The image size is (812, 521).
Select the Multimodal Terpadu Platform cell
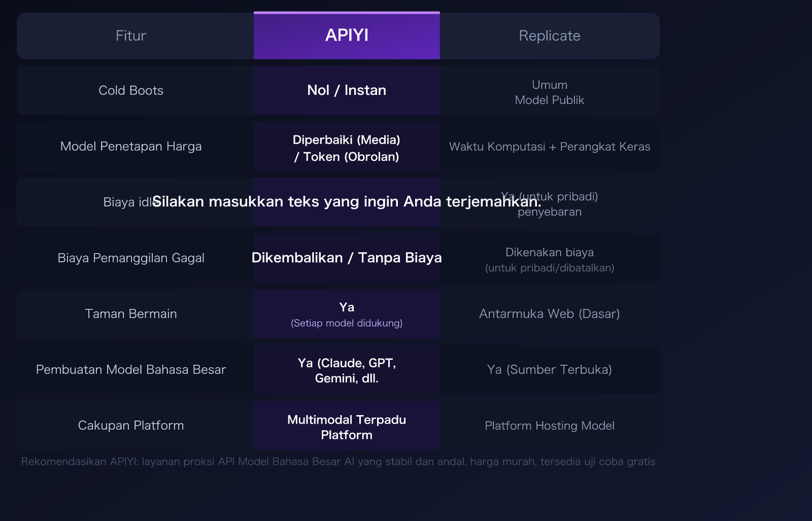click(347, 427)
